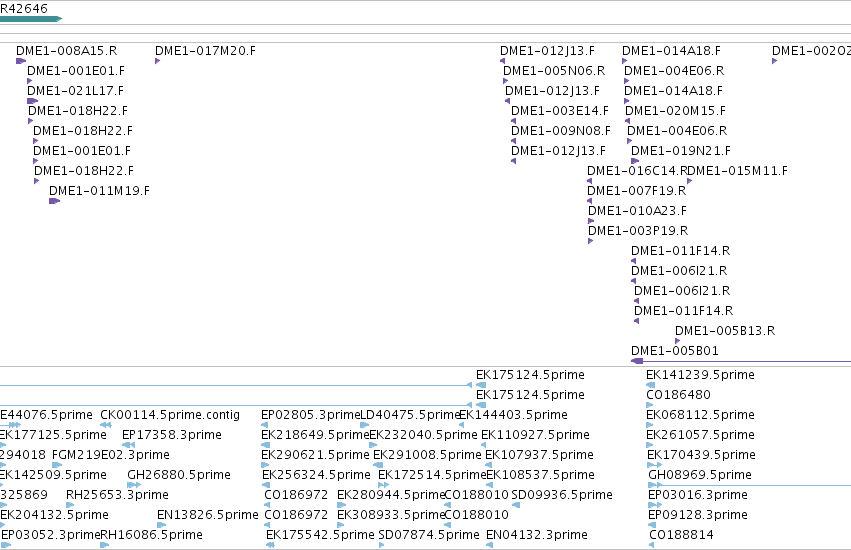Image resolution: width=851 pixels, height=550 pixels.
Task: Click the DME1-021L17.F feature label
Action: [75, 91]
